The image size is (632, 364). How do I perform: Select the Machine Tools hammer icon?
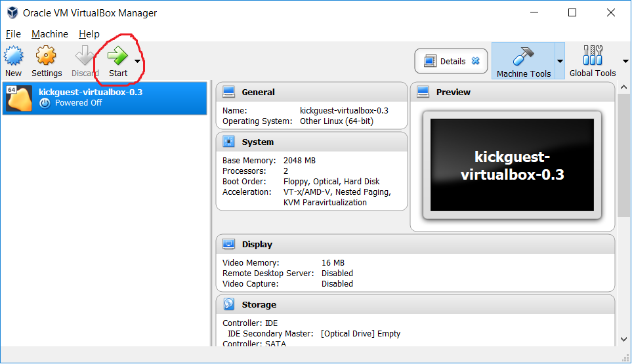pos(523,57)
